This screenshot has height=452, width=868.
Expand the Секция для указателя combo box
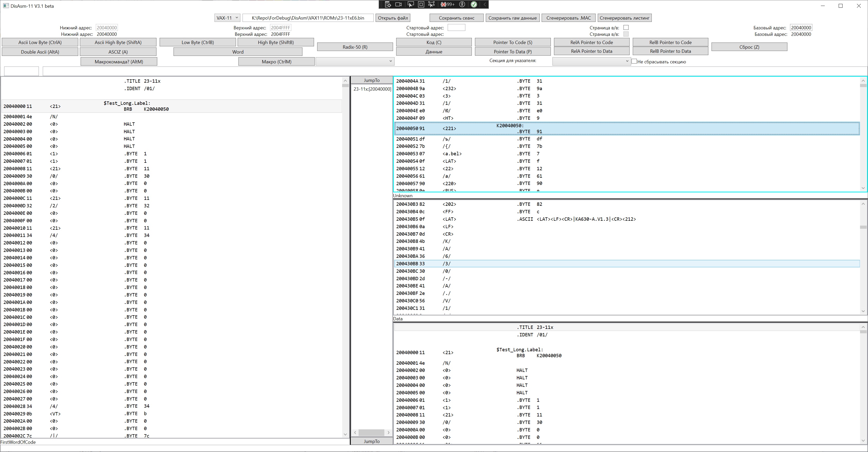point(591,61)
